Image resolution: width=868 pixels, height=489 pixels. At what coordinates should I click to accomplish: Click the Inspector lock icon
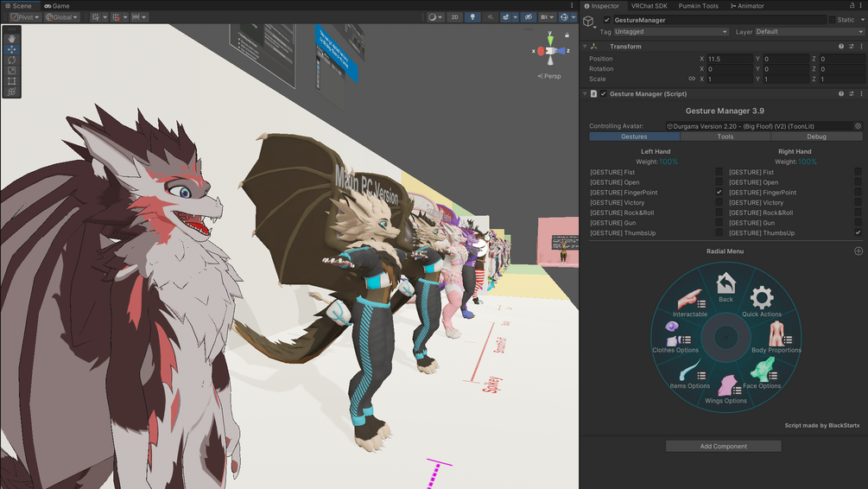(x=852, y=5)
